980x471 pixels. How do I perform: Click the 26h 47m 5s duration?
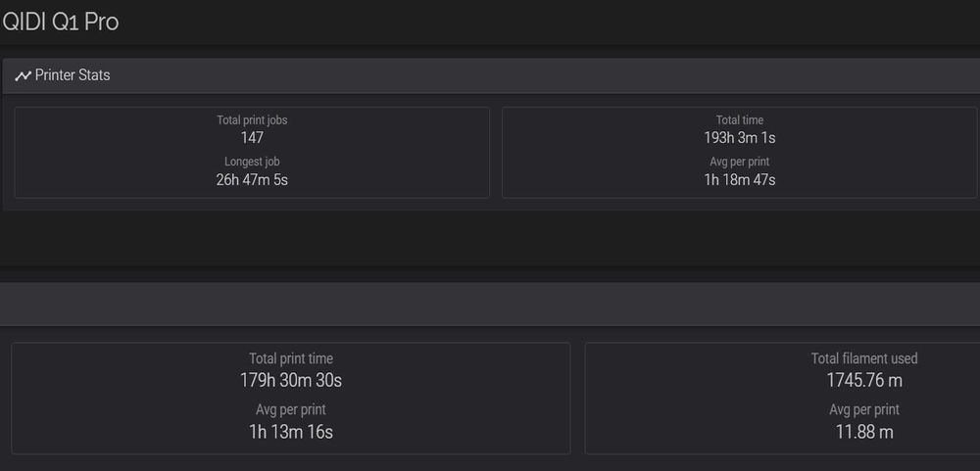[252, 180]
